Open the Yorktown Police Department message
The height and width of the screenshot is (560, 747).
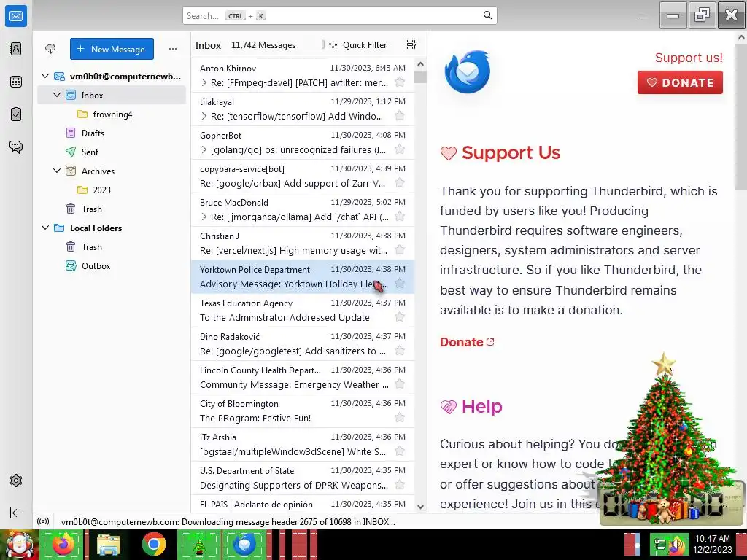(x=303, y=276)
